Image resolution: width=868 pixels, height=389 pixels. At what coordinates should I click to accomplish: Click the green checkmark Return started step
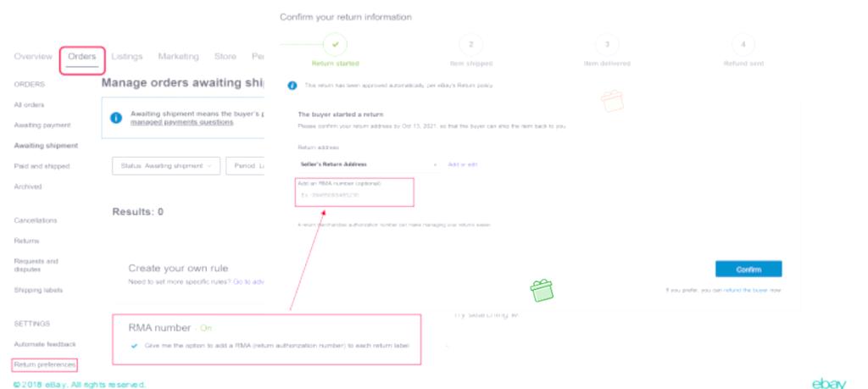335,45
